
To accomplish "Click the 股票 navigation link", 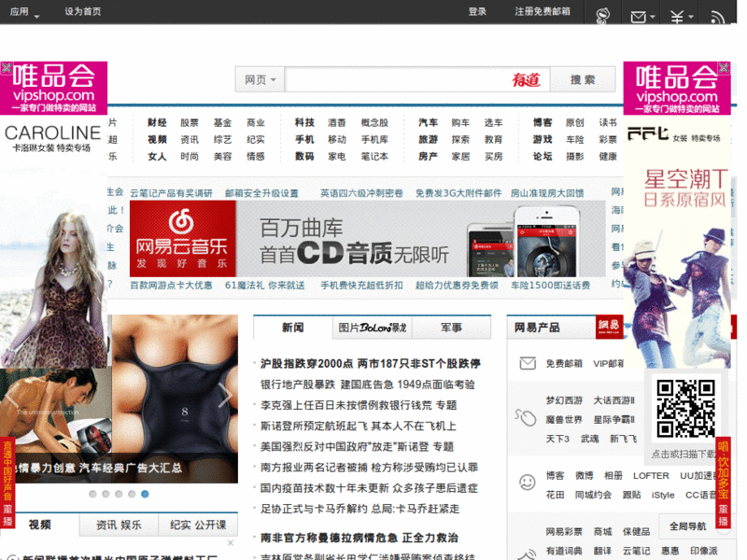I will click(190, 123).
